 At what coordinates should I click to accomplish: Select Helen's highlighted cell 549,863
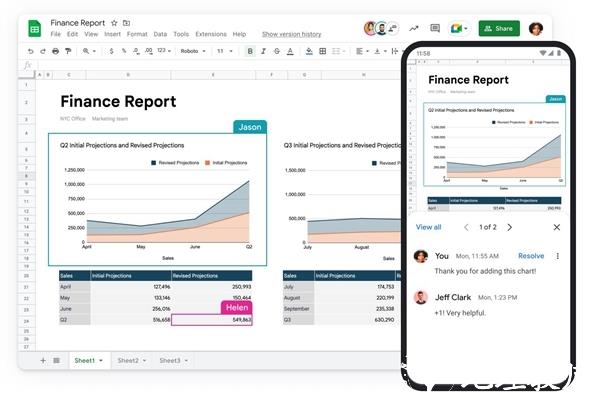[212, 320]
